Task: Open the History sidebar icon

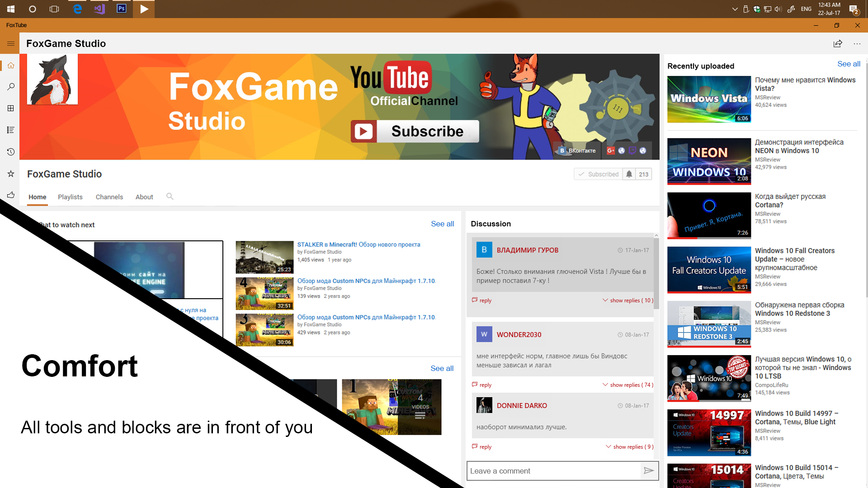Action: [x=11, y=152]
